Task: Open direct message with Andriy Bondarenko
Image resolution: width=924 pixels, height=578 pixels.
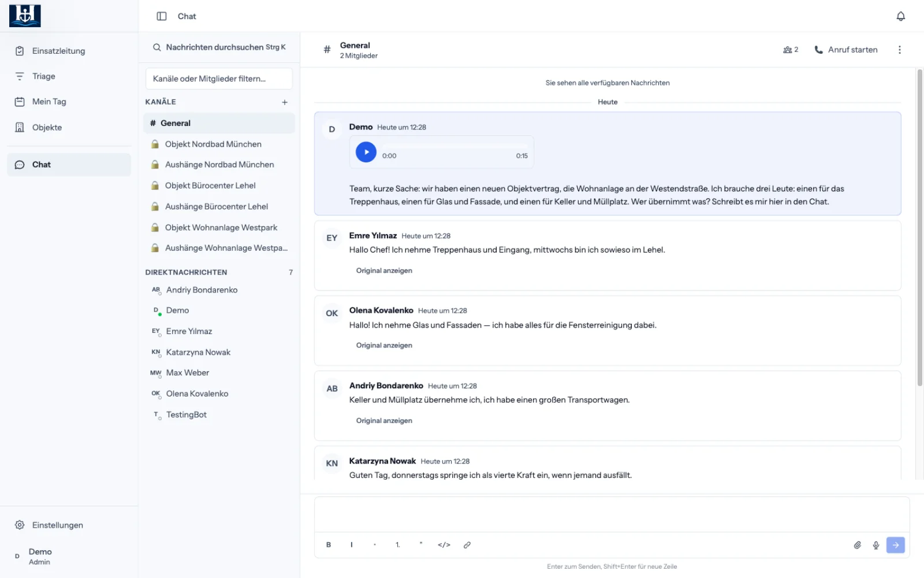Action: [219, 290]
